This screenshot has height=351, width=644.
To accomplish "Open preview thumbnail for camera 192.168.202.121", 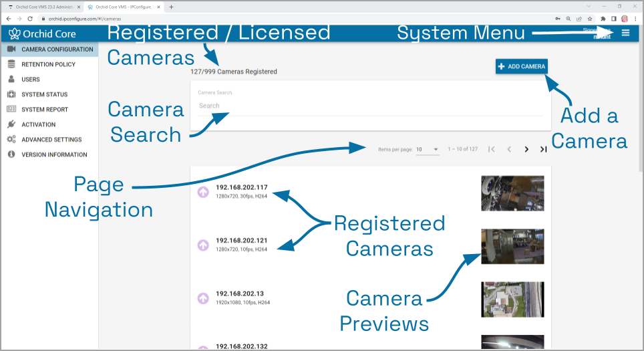I will tap(512, 246).
